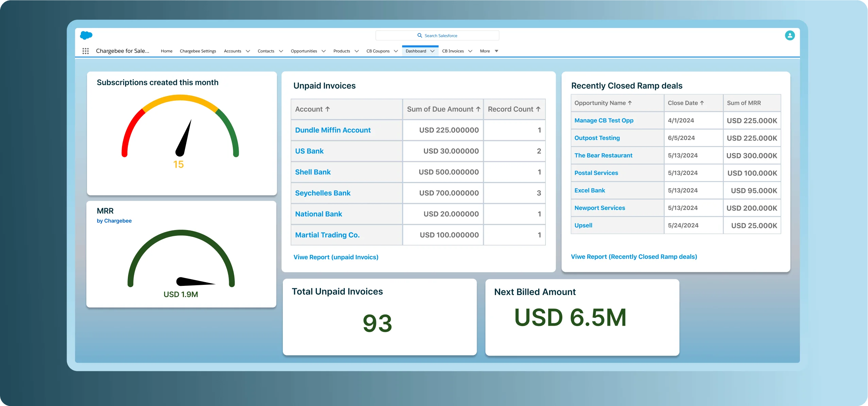Go to the Home tab
Screen dimensions: 868x406
(167, 51)
